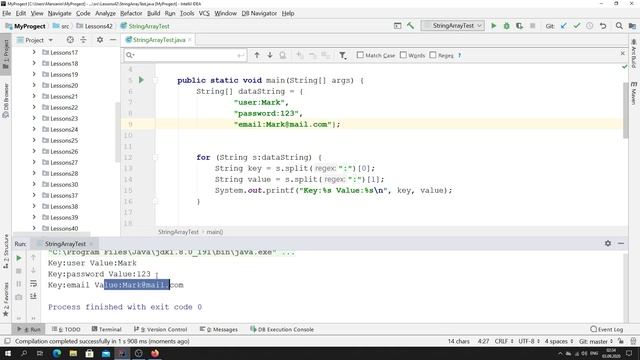The width and height of the screenshot is (640, 360).
Task: Change the UTF-8 file encoding in the status bar
Action: tap(529, 341)
